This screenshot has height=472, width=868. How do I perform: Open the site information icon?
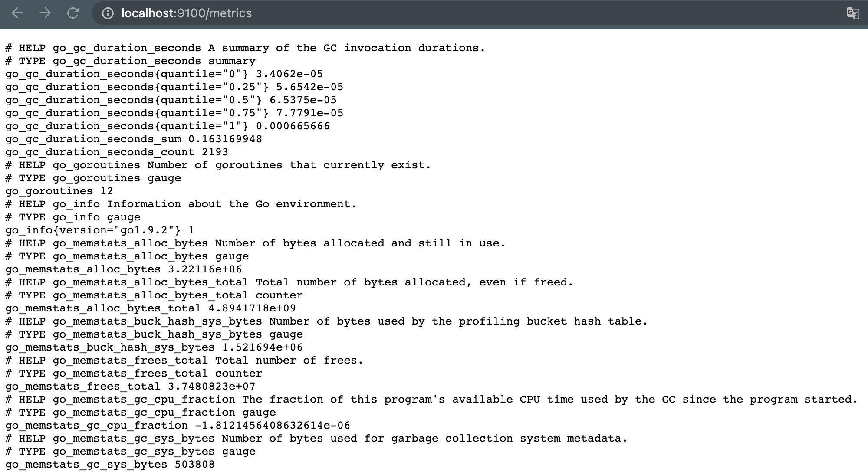click(108, 13)
